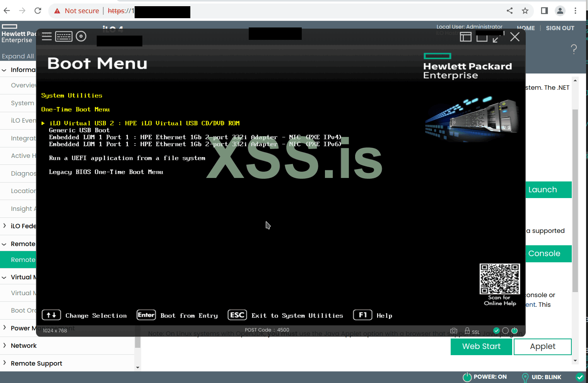Click the Web Start button
The width and height of the screenshot is (588, 383).
[481, 346]
